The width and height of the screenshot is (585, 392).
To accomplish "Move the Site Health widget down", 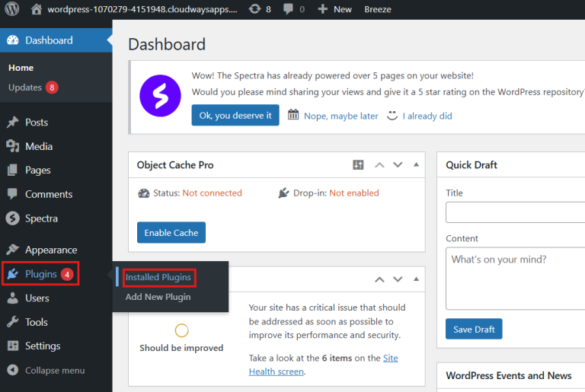I will point(398,279).
